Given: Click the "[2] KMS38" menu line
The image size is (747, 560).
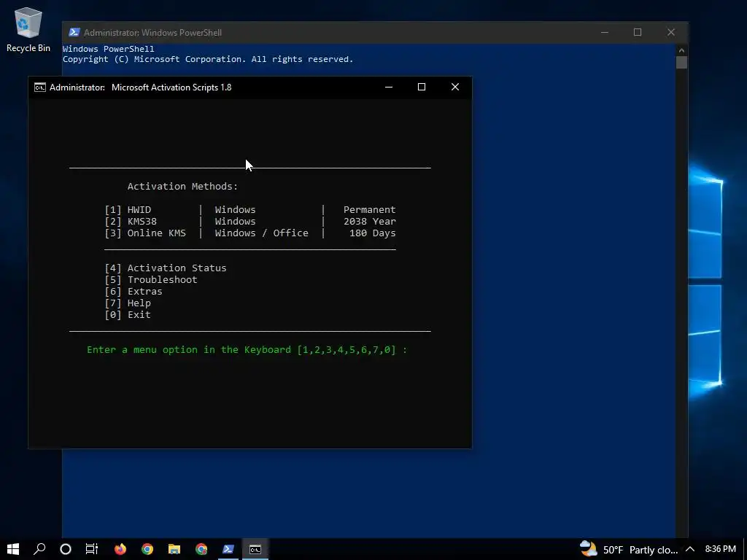Looking at the screenshot, I should click(x=250, y=222).
